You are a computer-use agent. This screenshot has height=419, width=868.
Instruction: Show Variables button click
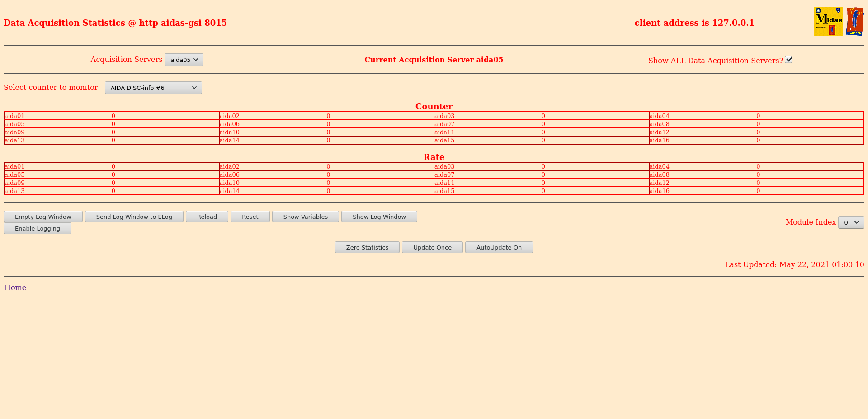[x=306, y=217]
